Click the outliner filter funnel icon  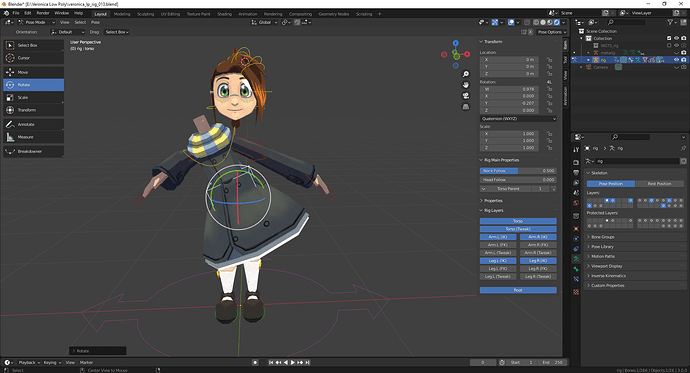[x=670, y=22]
